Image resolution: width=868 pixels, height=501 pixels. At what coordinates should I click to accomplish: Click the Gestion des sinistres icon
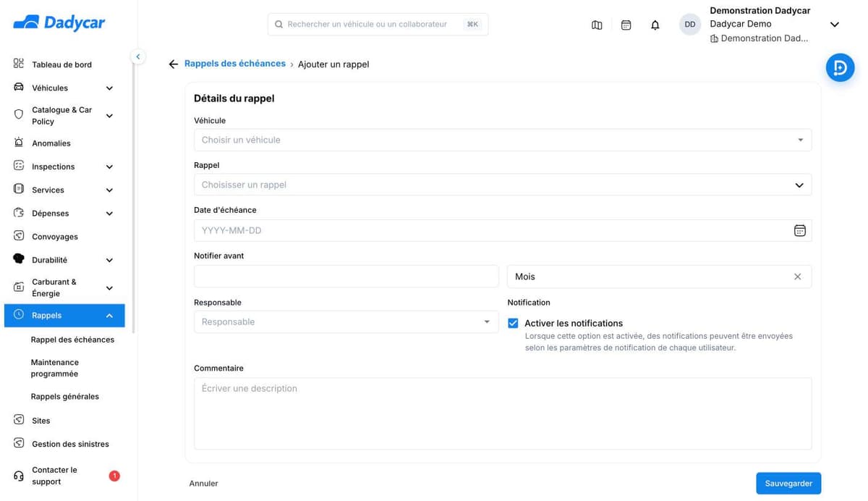(x=19, y=443)
